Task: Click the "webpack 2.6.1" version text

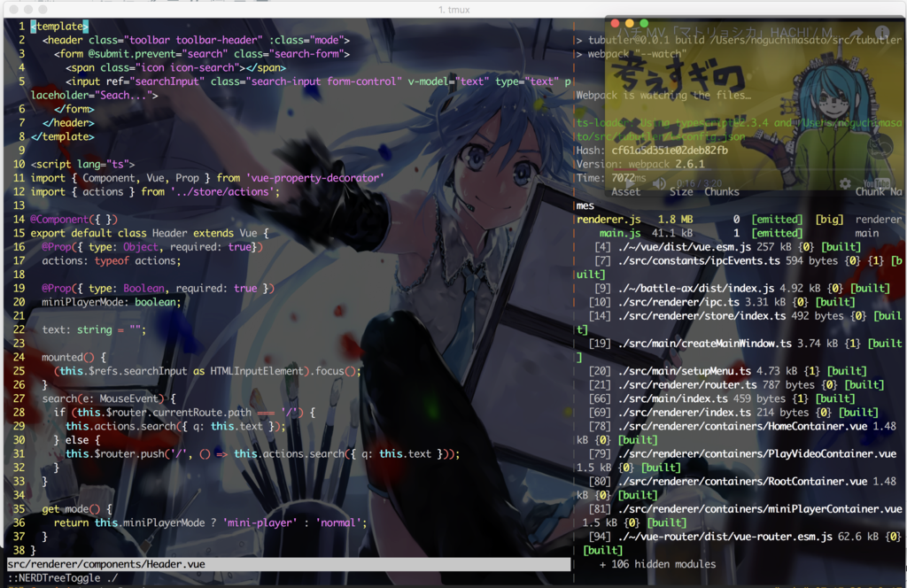Action: click(x=666, y=164)
